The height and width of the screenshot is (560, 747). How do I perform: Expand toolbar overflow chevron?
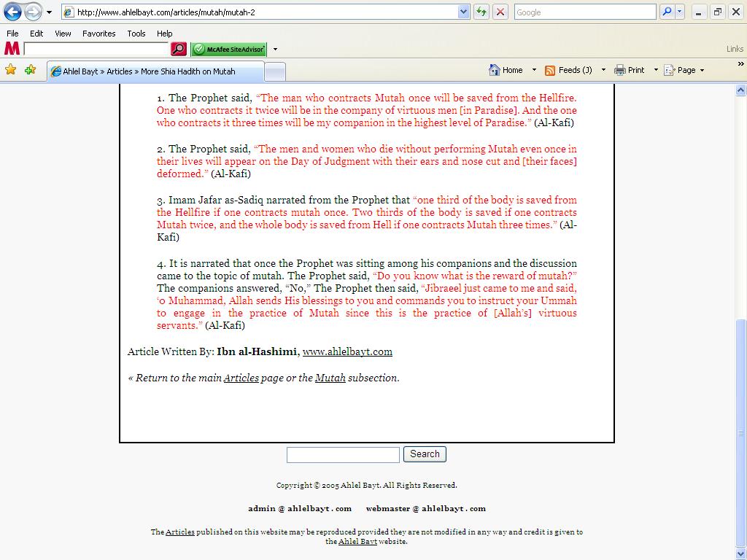click(x=740, y=64)
